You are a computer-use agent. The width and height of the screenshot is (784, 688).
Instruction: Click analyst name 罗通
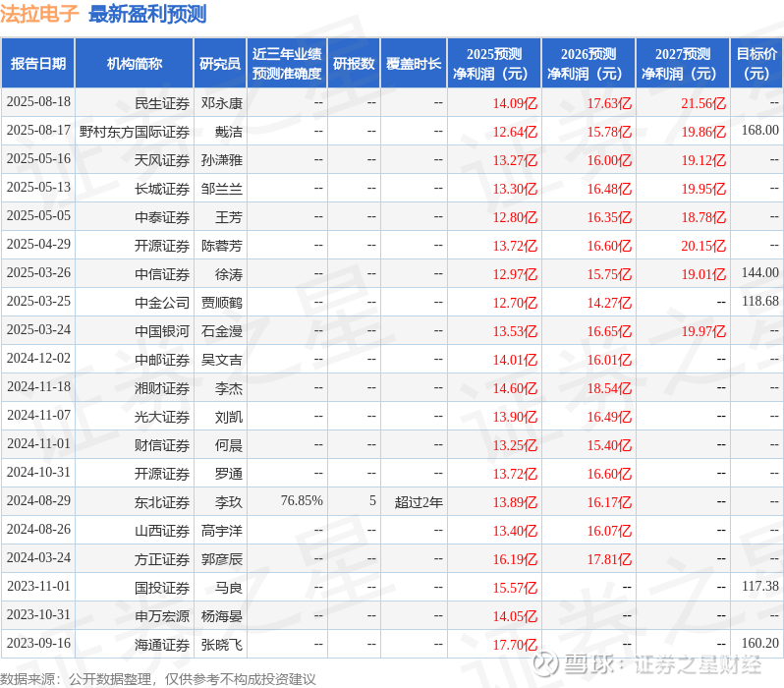[x=229, y=475]
